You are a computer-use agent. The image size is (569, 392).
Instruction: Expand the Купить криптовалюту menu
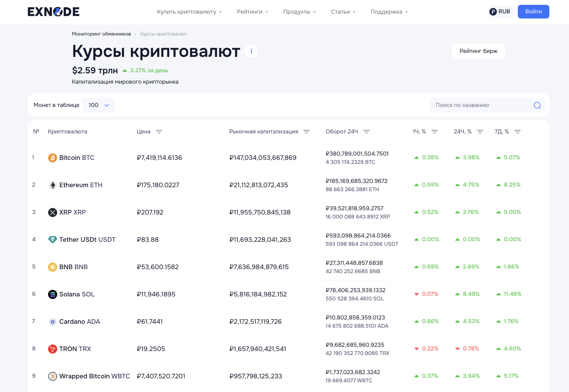pyautogui.click(x=189, y=12)
